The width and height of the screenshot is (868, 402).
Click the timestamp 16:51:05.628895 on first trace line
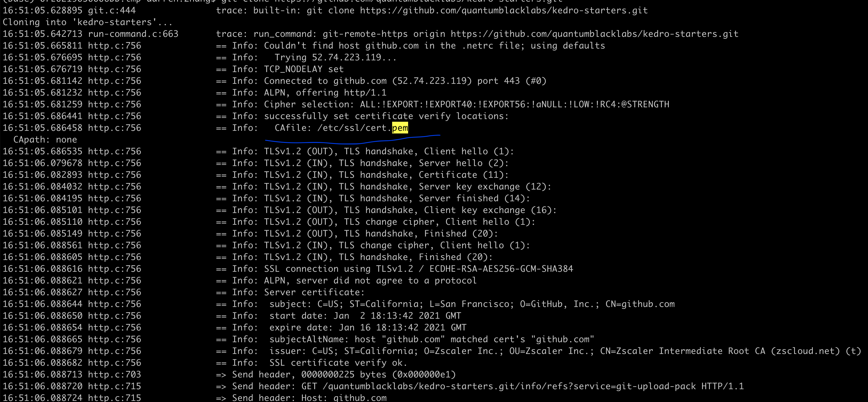tap(42, 10)
